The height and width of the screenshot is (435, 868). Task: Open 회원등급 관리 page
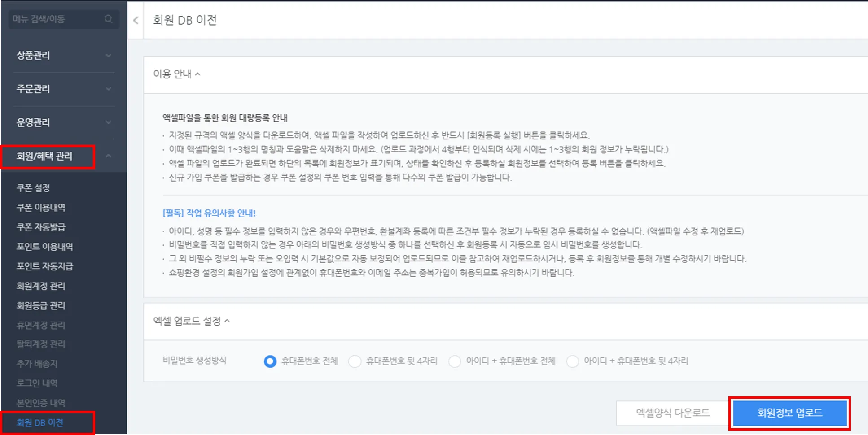coord(41,305)
